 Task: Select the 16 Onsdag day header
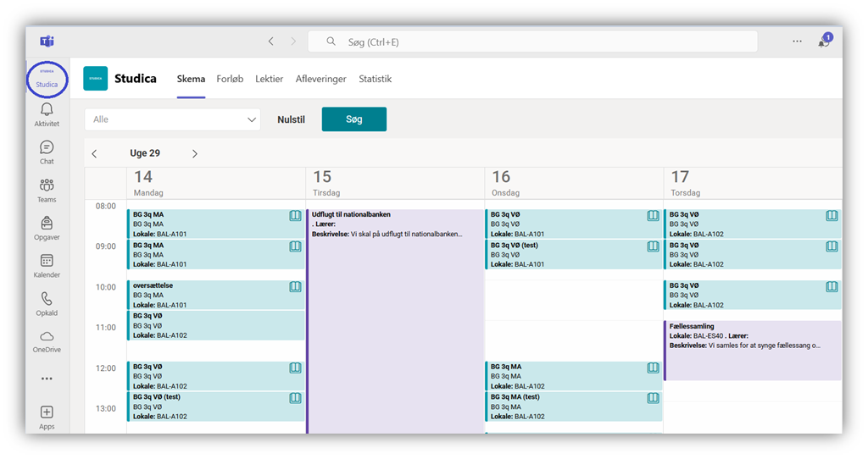[574, 183]
